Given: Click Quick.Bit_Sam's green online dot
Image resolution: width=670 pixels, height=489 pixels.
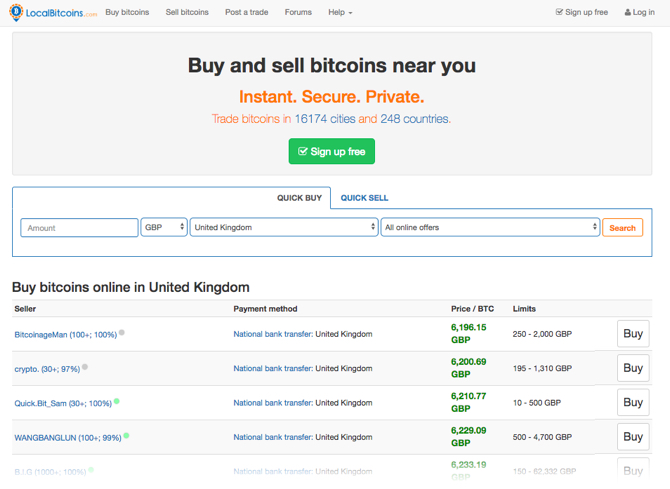Looking at the screenshot, I should [117, 401].
